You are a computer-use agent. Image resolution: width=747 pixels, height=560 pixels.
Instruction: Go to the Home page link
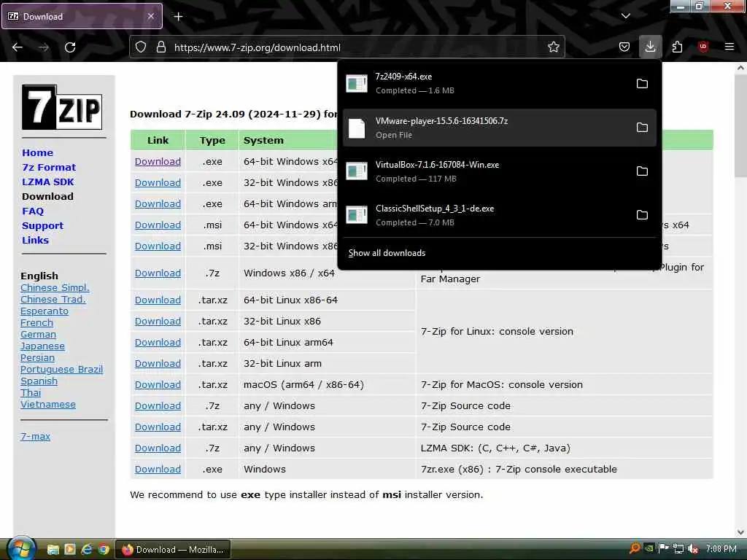37,153
